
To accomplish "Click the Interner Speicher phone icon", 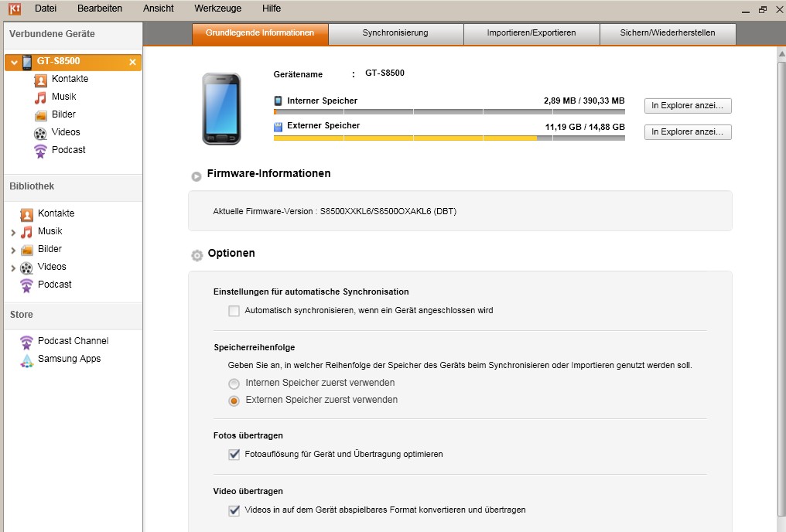I will click(x=278, y=101).
